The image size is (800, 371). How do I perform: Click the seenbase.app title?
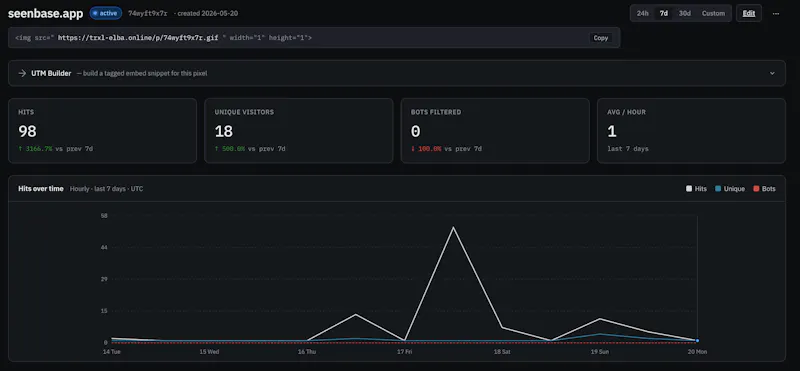click(x=45, y=14)
